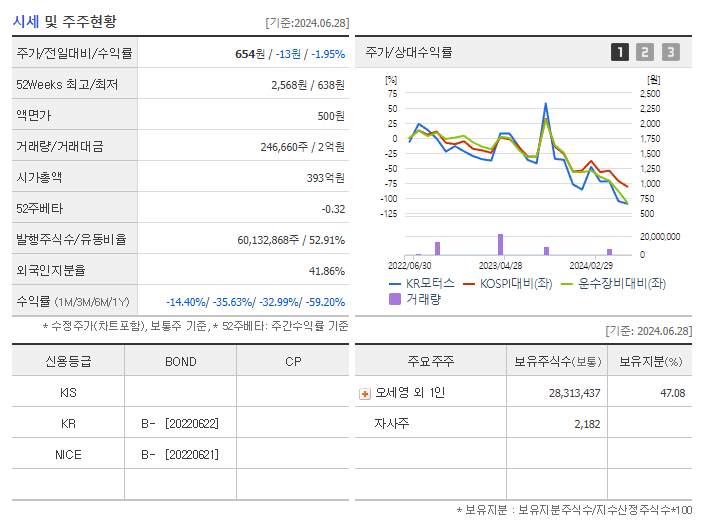Select the volume 246,660주 value

[x=284, y=147]
